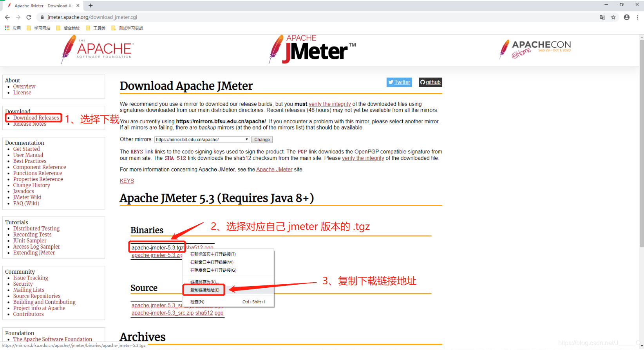Viewport: 644px width, 350px height.
Task: Go back with the browser back arrow
Action: pos(7,17)
